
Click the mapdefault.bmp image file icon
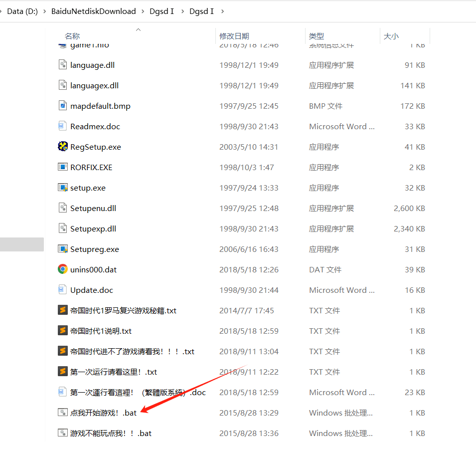tap(62, 106)
